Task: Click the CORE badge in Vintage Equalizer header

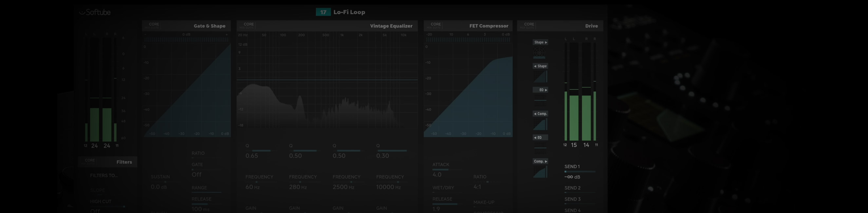Action: [x=249, y=25]
